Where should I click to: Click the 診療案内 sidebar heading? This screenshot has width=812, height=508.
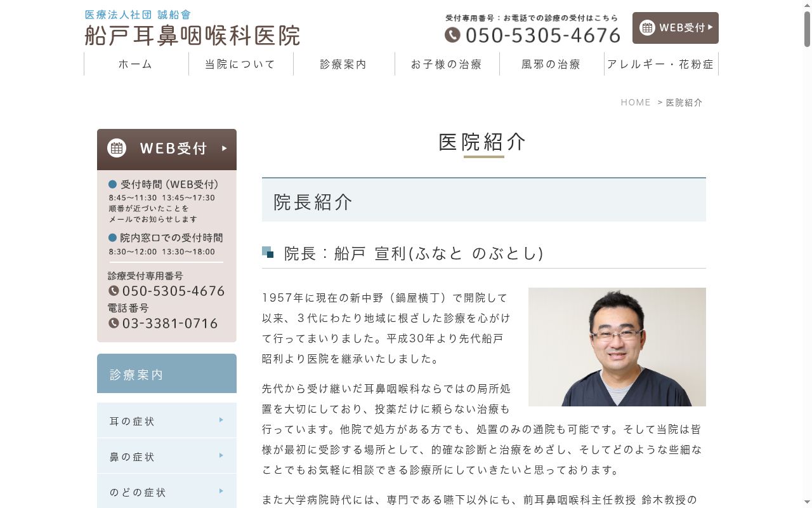click(x=167, y=373)
